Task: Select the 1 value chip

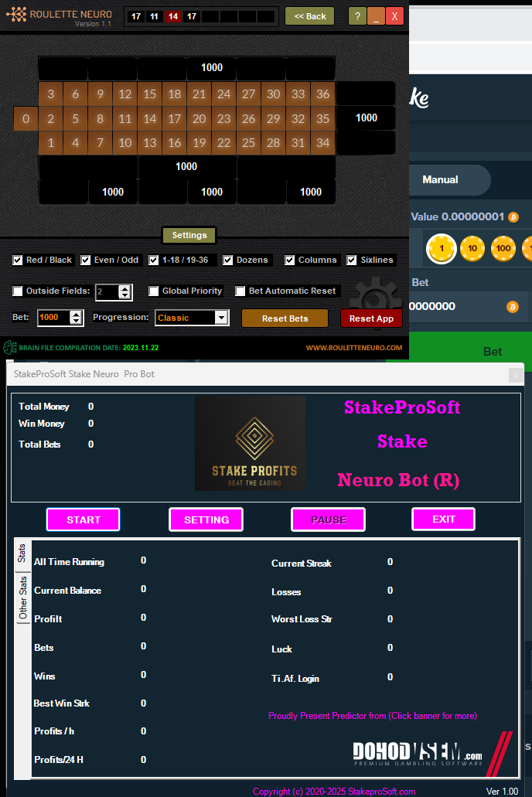Action: [x=441, y=249]
